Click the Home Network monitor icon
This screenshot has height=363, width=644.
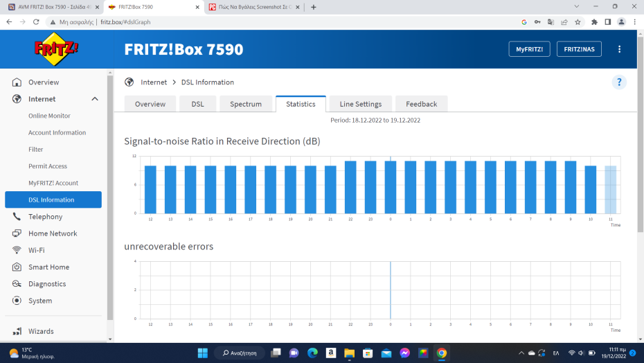pos(17,233)
